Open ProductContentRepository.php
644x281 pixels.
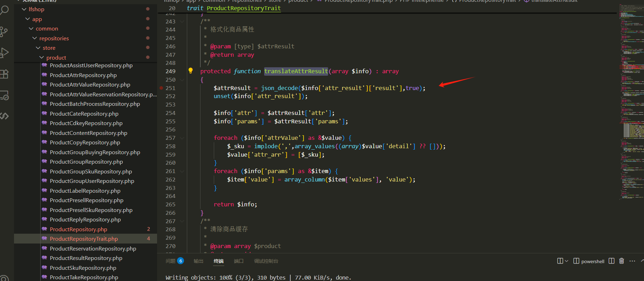tap(89, 133)
